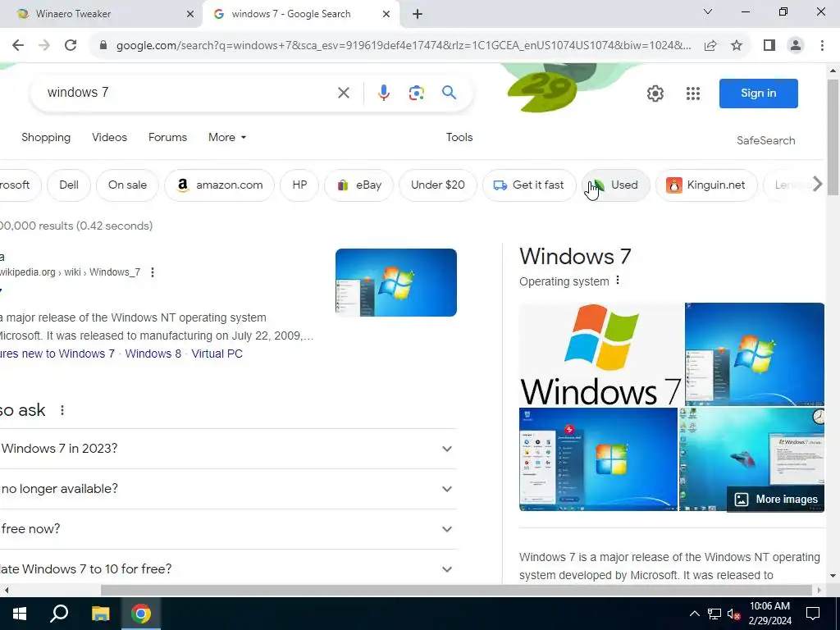840x630 pixels.
Task: Open the network tray icon
Action: pos(714,614)
